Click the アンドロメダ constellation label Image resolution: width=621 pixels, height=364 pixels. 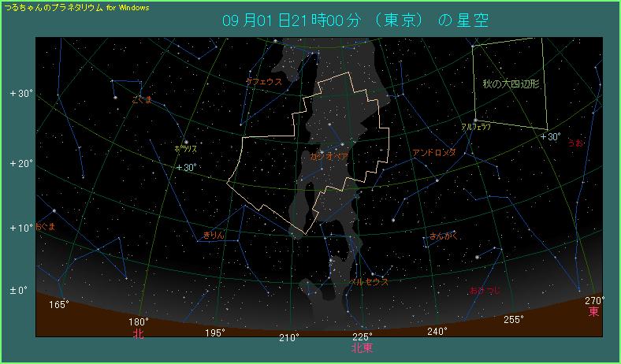pyautogui.click(x=434, y=152)
